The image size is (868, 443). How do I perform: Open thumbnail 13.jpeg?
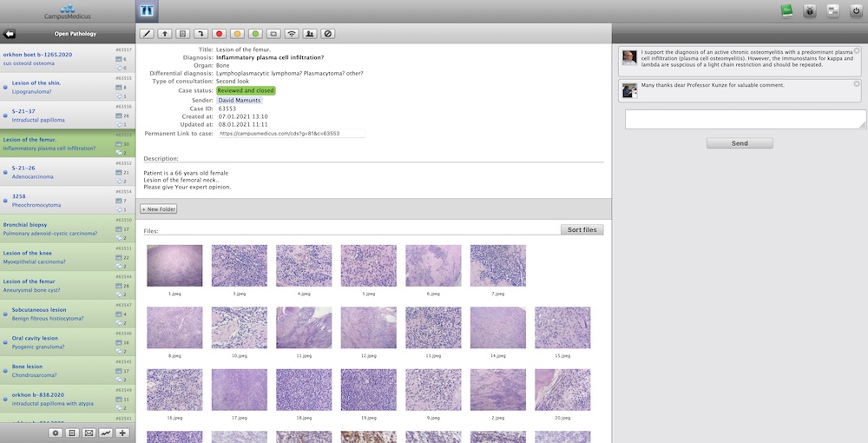tap(433, 327)
